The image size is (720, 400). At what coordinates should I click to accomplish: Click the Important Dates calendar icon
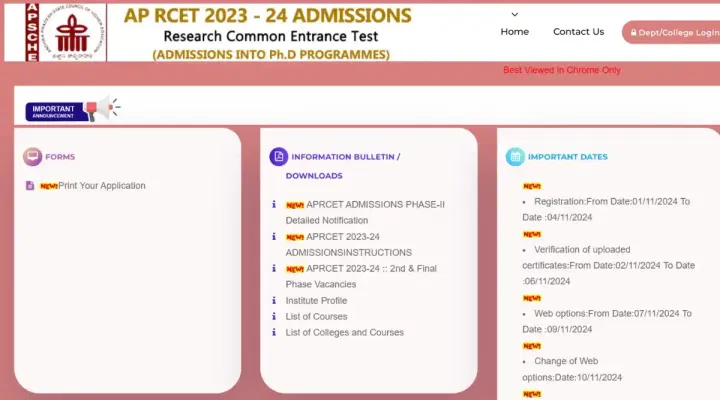tap(515, 157)
